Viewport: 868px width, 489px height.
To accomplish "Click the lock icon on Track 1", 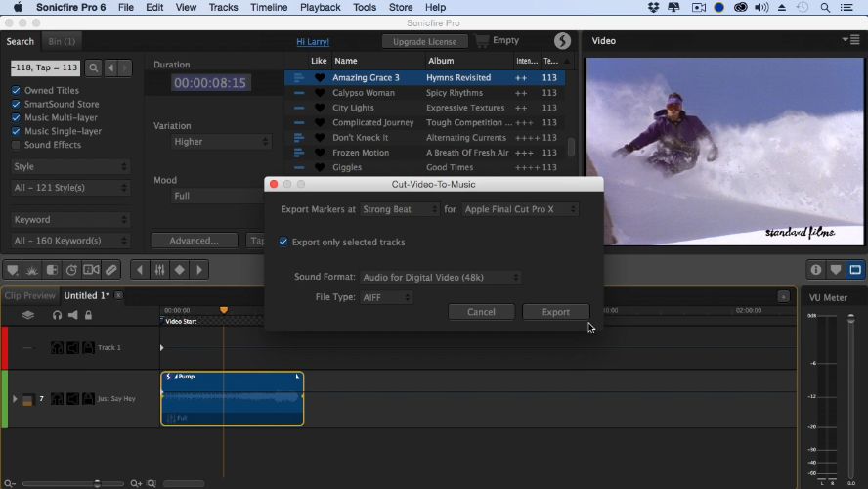I will click(x=86, y=347).
